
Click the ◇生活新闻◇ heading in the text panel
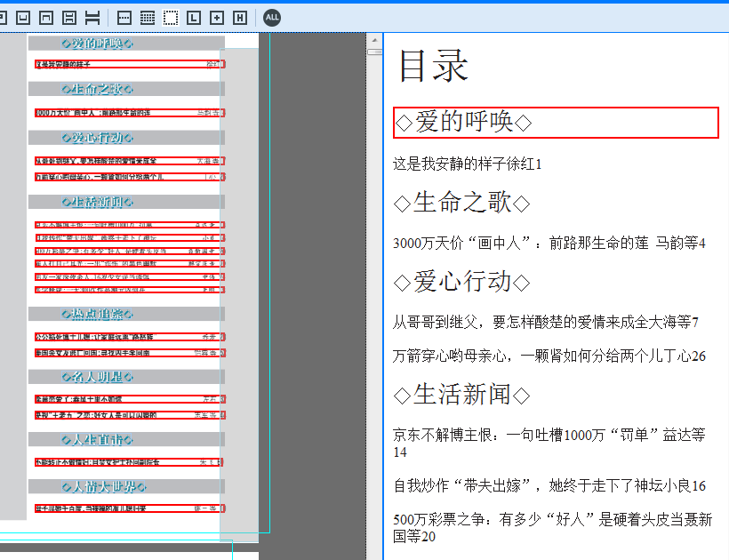coord(461,394)
